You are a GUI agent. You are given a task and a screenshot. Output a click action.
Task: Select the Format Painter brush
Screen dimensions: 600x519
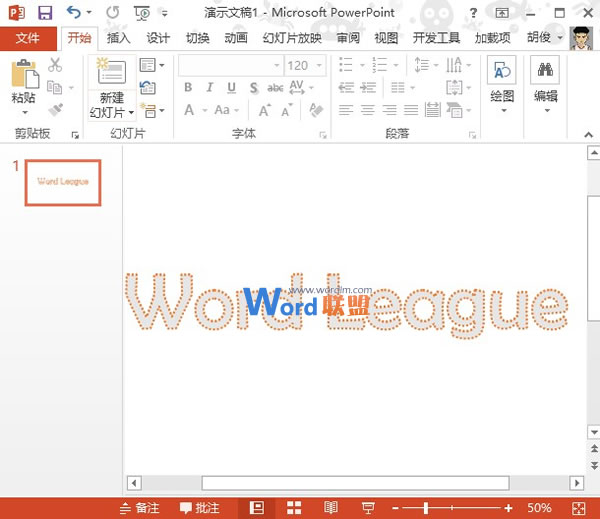pyautogui.click(x=55, y=110)
